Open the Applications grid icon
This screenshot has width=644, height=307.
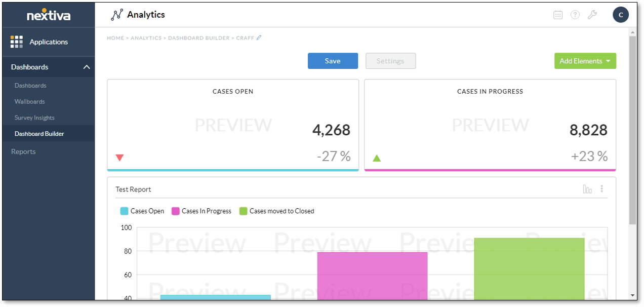[17, 42]
